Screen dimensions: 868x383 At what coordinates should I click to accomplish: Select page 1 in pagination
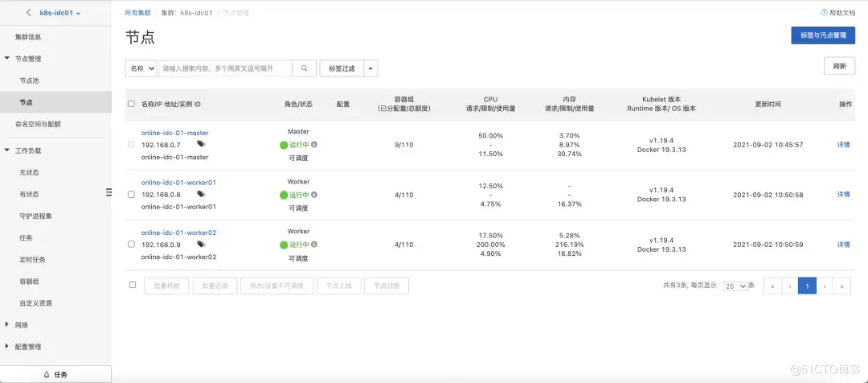tap(807, 286)
